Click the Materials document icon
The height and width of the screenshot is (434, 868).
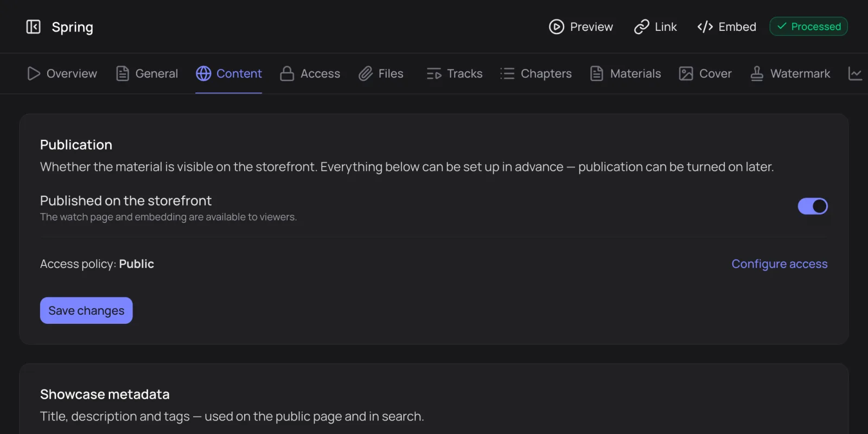point(597,73)
